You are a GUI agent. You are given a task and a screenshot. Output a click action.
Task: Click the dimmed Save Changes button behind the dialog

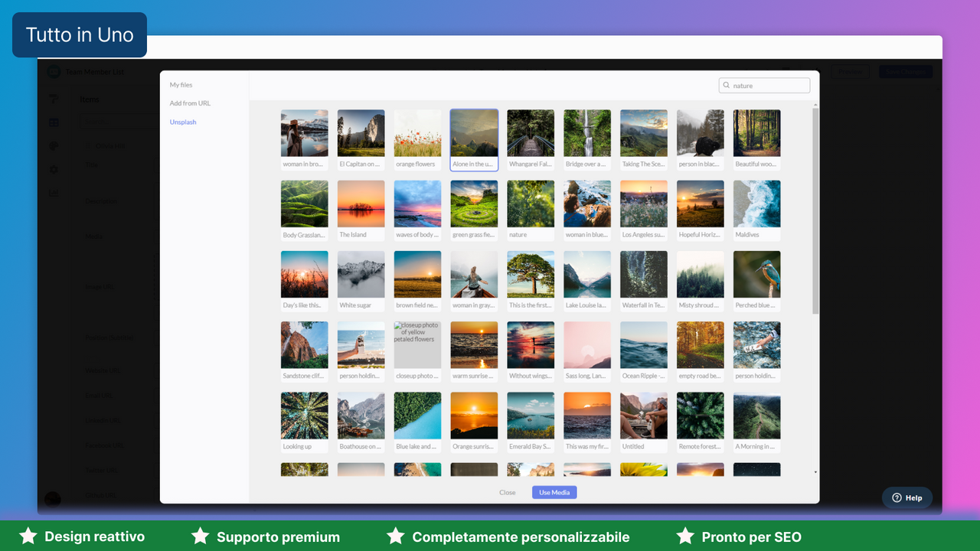pyautogui.click(x=906, y=71)
